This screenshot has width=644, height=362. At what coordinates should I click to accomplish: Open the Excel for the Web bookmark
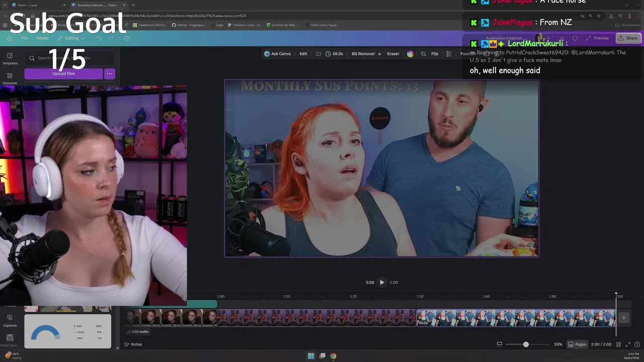(282, 25)
